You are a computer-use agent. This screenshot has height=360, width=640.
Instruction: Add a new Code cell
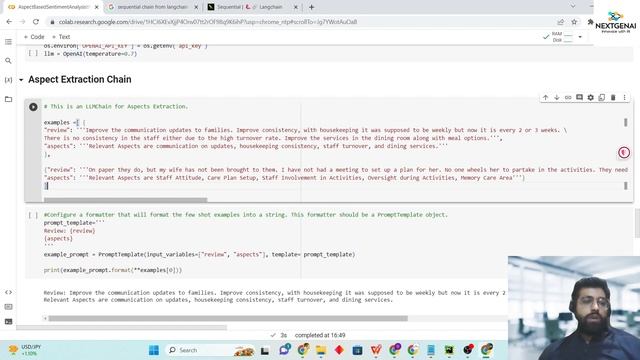pyautogui.click(x=34, y=37)
